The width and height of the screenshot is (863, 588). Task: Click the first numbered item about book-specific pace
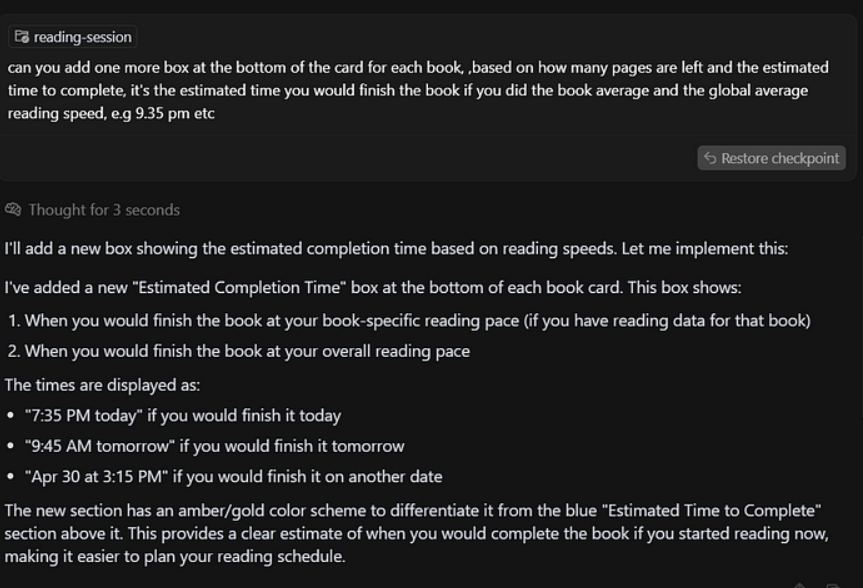tap(409, 320)
